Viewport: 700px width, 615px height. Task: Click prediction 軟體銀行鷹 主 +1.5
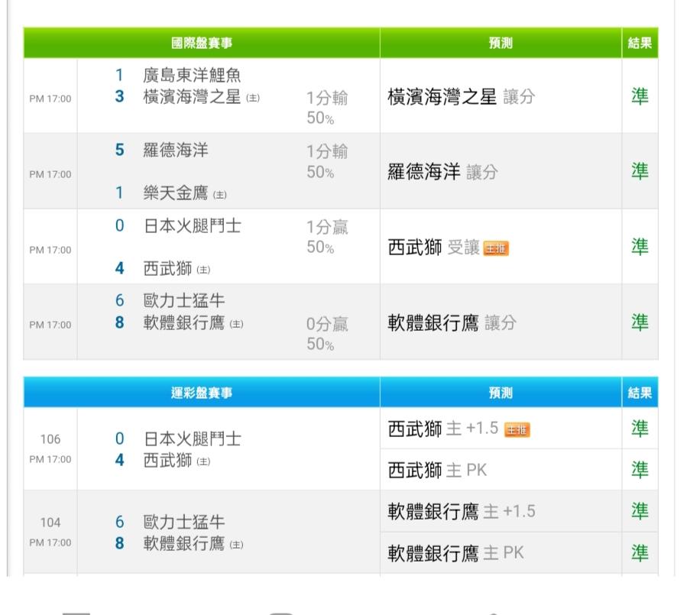click(x=461, y=511)
